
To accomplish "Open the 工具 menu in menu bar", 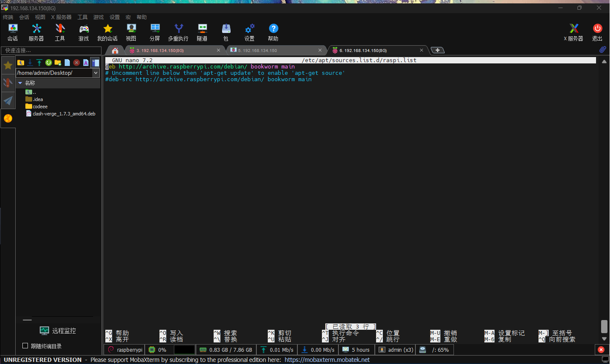I will click(82, 17).
